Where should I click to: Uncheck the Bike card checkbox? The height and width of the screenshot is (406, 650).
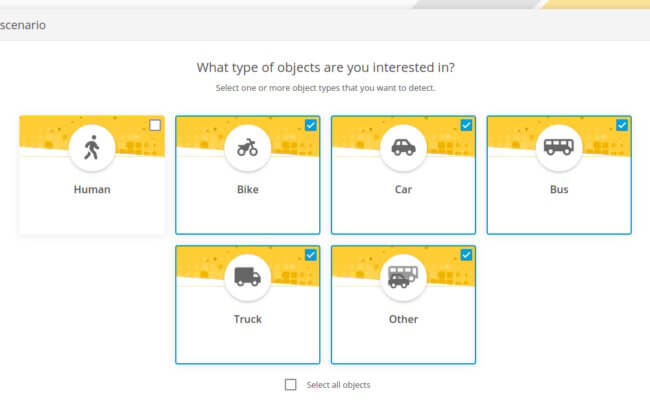pyautogui.click(x=310, y=125)
